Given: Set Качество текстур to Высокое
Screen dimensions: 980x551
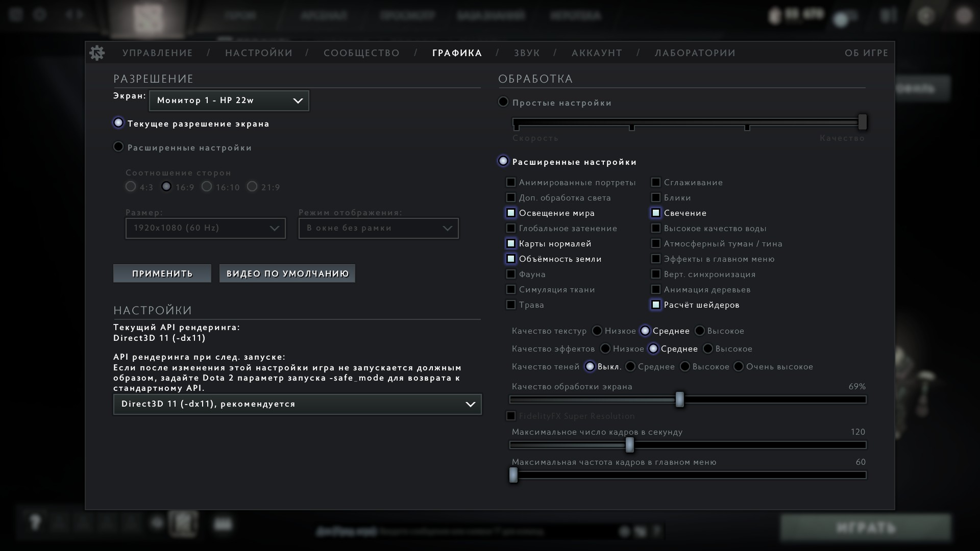Looking at the screenshot, I should [700, 331].
